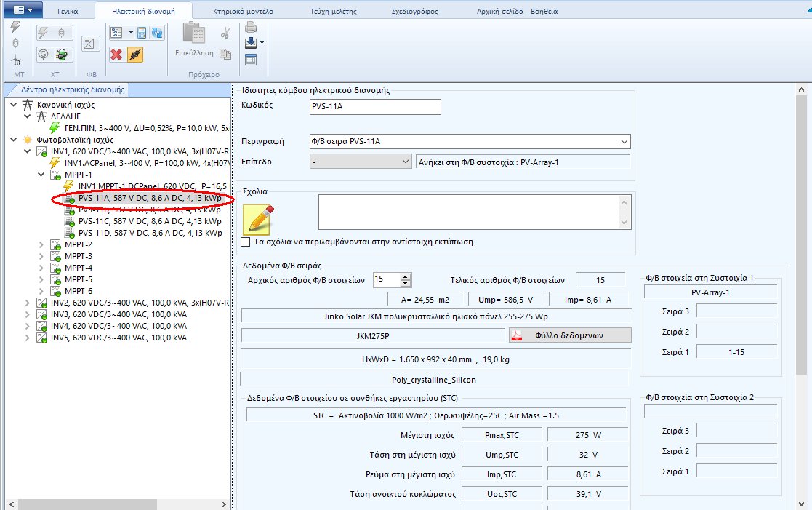The image size is (812, 510).
Task: Expand the MPPT-2 tree node
Action: pos(42,244)
